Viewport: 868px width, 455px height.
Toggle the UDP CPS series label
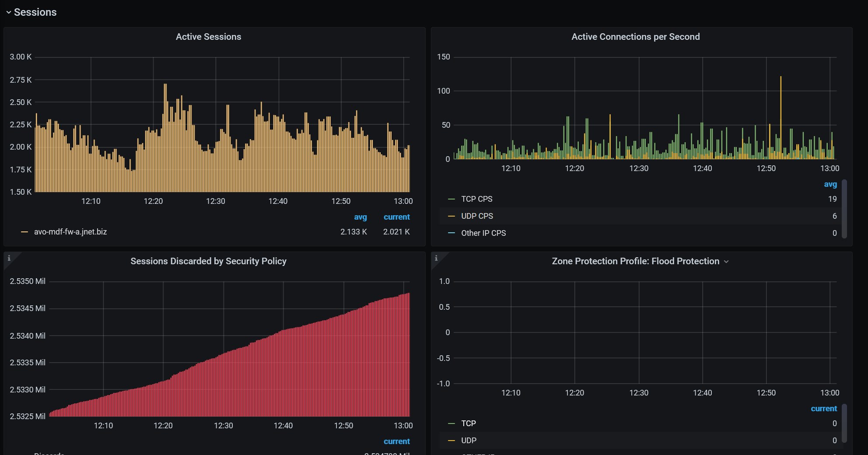[477, 216]
